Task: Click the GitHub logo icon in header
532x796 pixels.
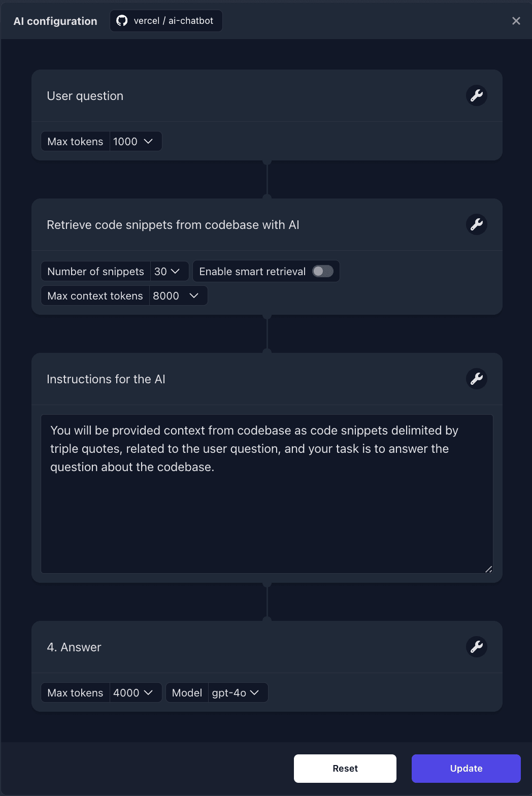Action: click(122, 21)
